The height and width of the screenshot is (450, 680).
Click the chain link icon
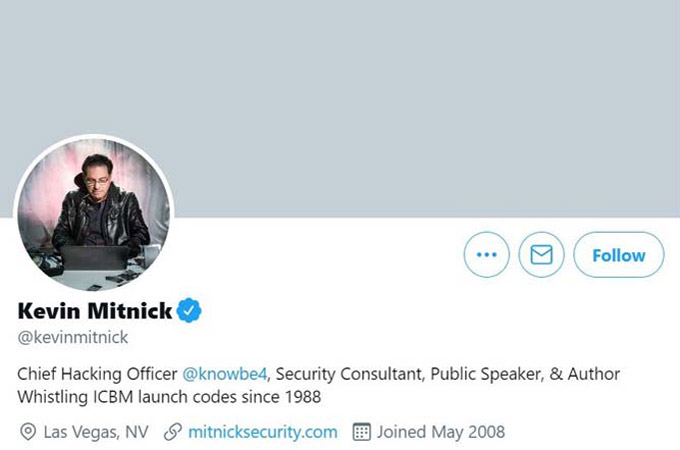tap(173, 432)
